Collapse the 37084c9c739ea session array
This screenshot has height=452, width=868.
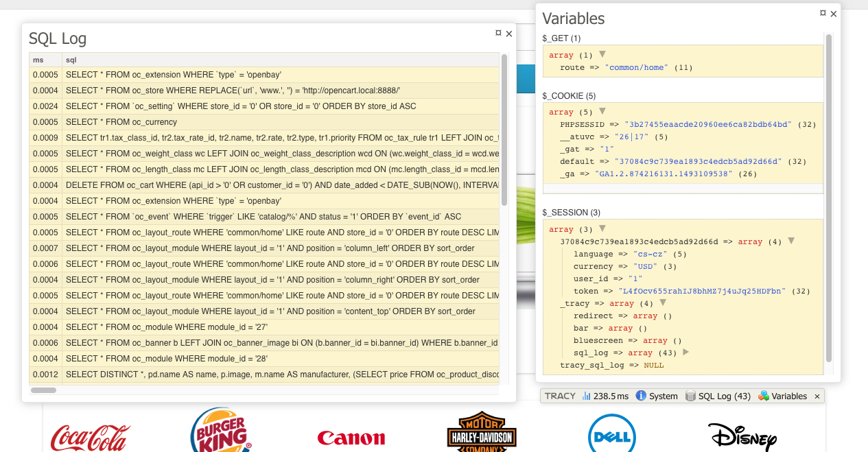click(791, 241)
